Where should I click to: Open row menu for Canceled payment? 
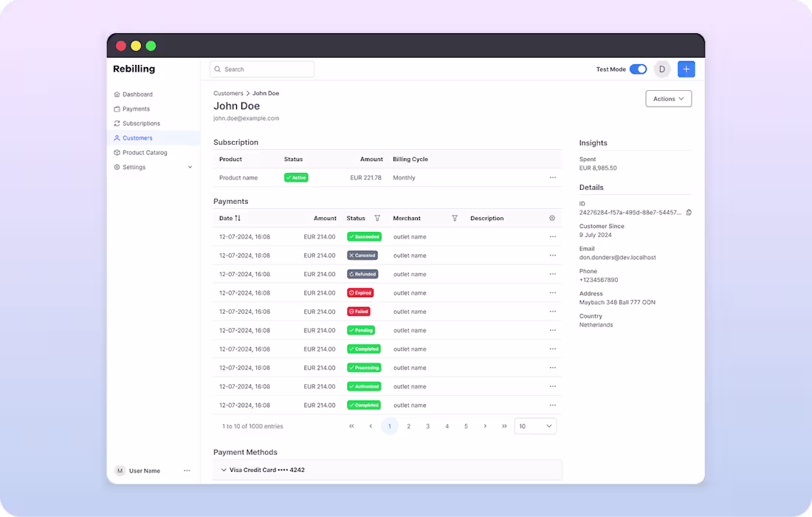(x=553, y=256)
